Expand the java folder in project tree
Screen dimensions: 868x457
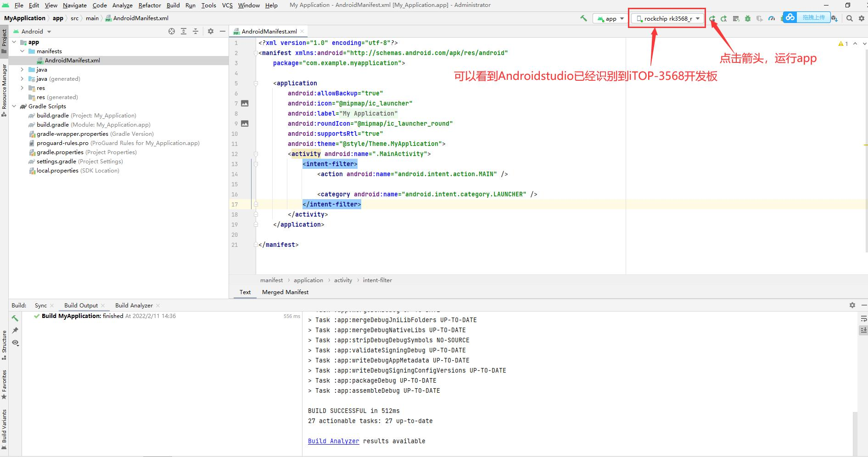[22, 70]
